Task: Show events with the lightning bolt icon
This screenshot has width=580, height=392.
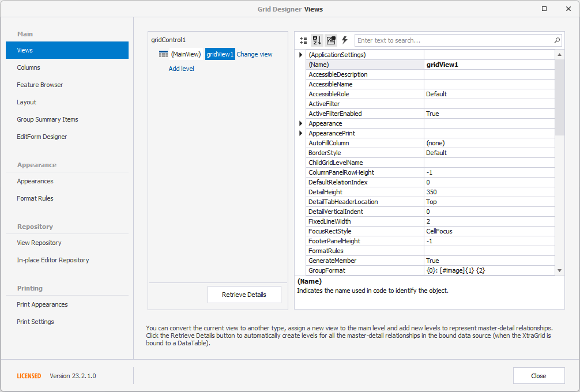Action: click(x=345, y=40)
